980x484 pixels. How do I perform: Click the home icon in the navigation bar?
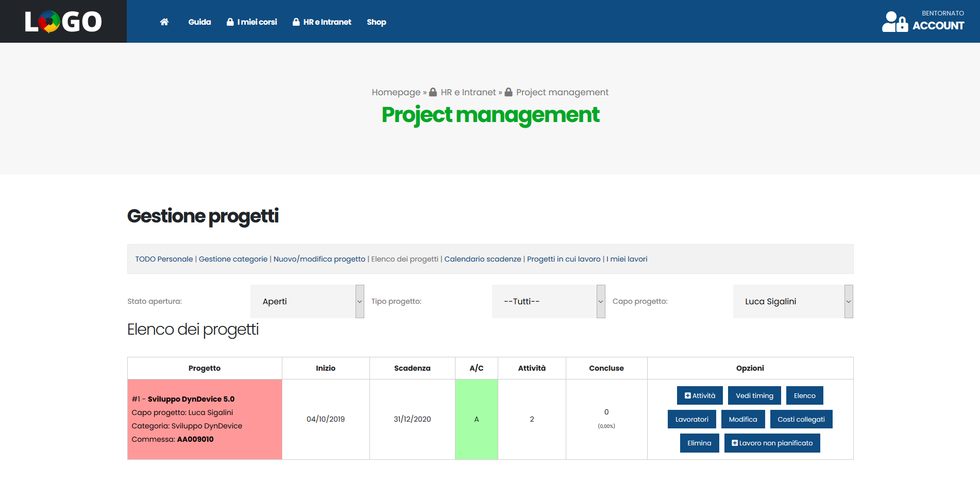tap(164, 22)
